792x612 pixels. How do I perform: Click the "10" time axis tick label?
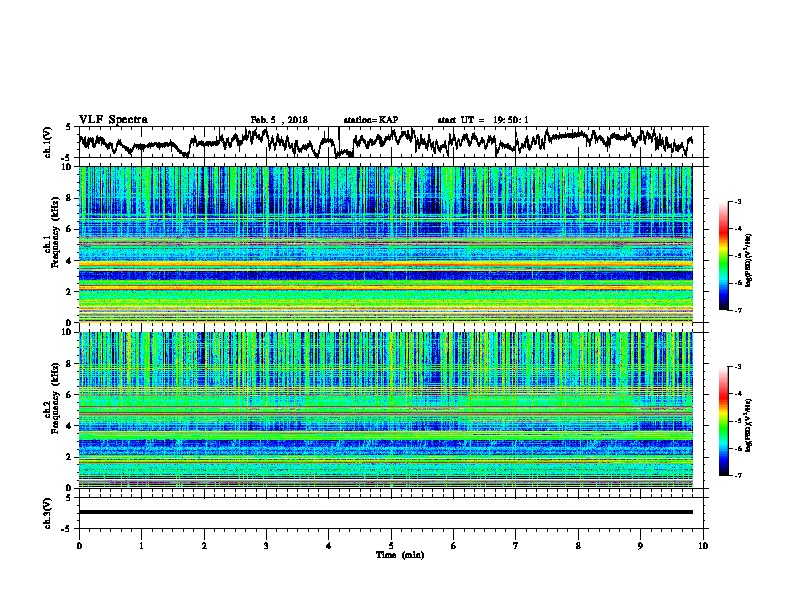pyautogui.click(x=703, y=546)
